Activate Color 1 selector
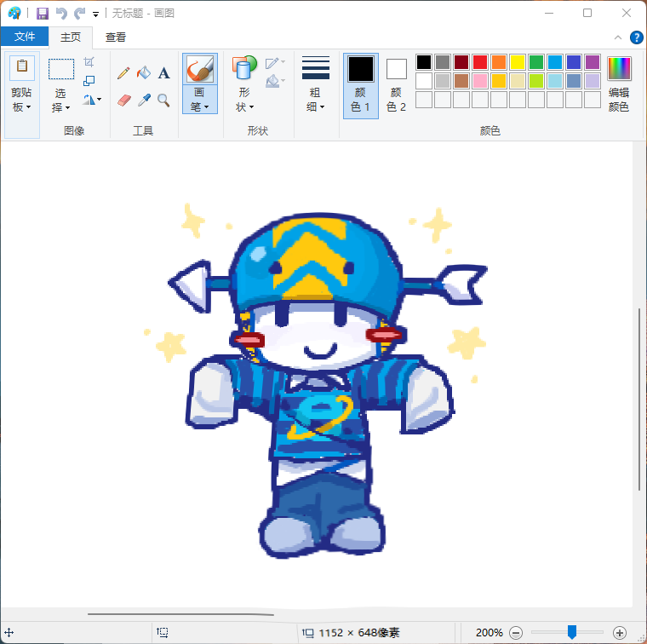This screenshot has height=644, width=647. coord(361,86)
